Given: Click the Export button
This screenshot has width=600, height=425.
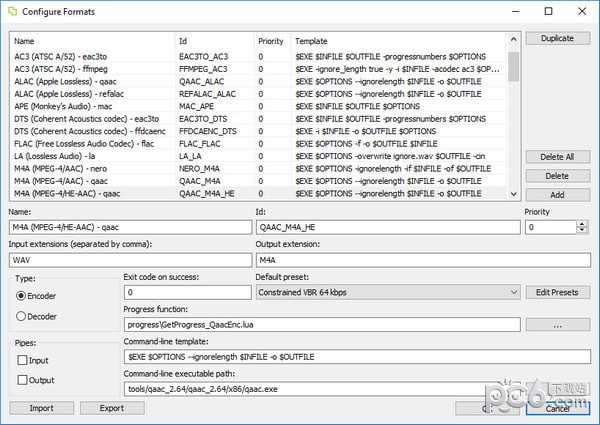Looking at the screenshot, I should [x=112, y=408].
